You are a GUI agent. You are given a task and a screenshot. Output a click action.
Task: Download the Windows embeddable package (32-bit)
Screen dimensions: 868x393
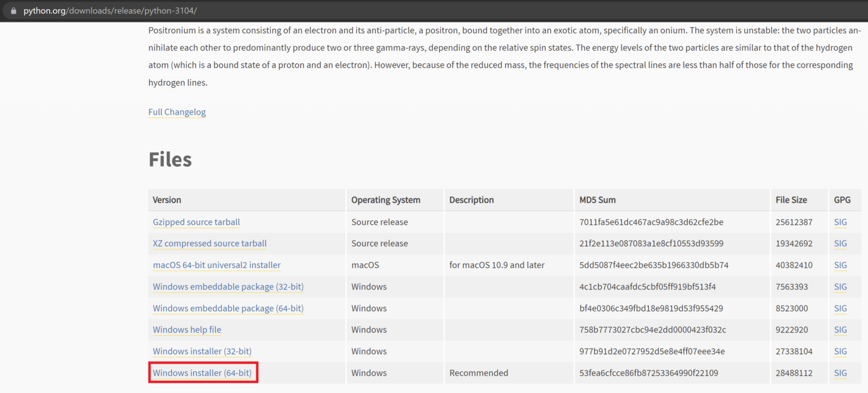point(228,286)
